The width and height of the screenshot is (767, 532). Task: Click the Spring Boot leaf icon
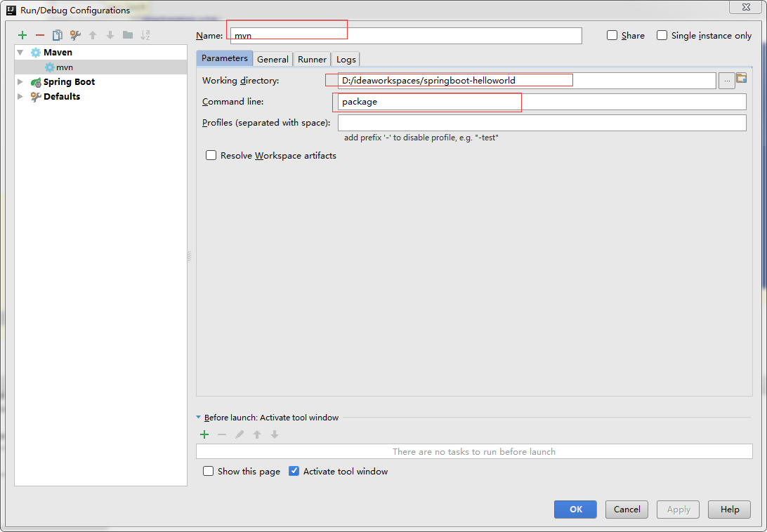click(36, 82)
